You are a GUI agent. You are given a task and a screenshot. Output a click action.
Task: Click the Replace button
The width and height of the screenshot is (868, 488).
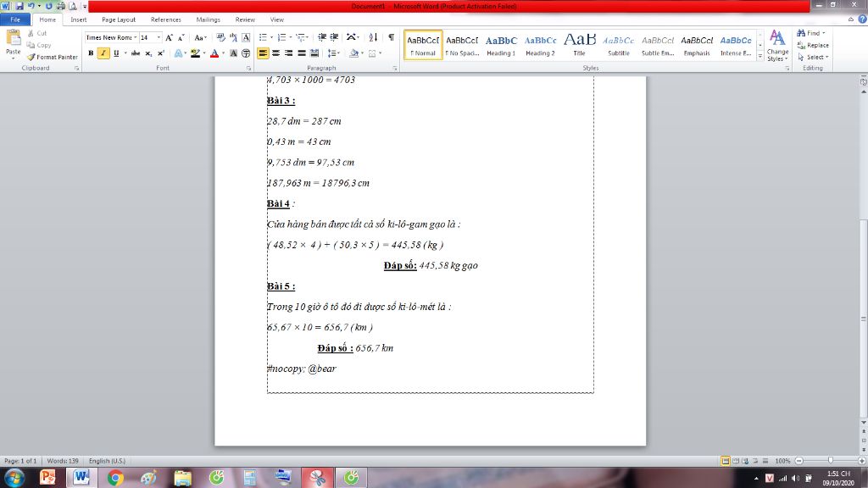pos(813,46)
